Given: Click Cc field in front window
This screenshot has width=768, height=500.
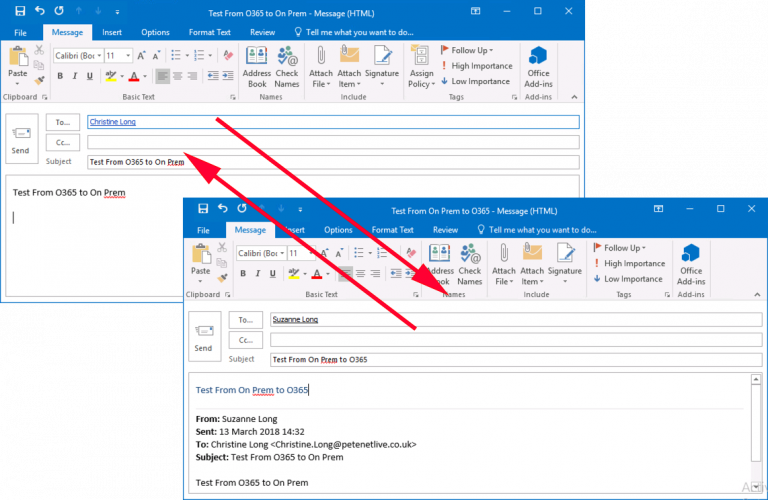Looking at the screenshot, I should click(516, 340).
